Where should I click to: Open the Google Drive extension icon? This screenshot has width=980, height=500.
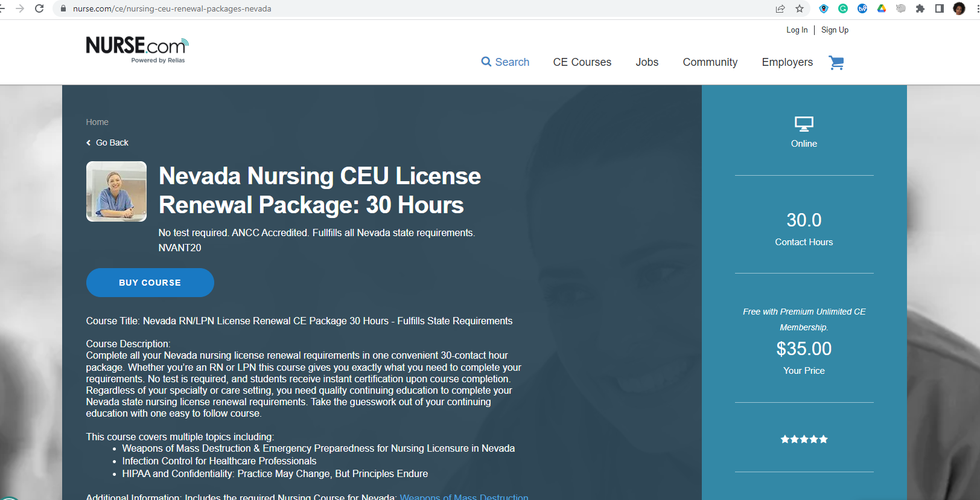(x=882, y=8)
